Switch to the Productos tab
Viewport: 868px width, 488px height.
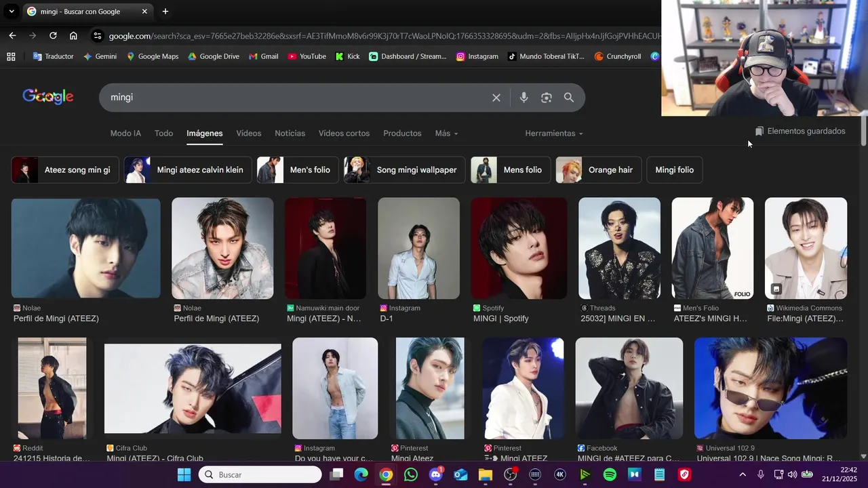(402, 134)
